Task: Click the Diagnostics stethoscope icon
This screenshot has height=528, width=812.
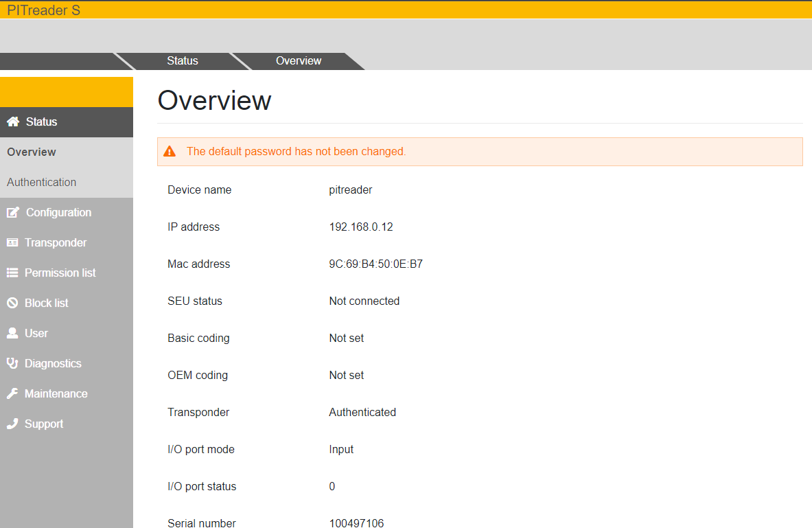Action: tap(12, 363)
